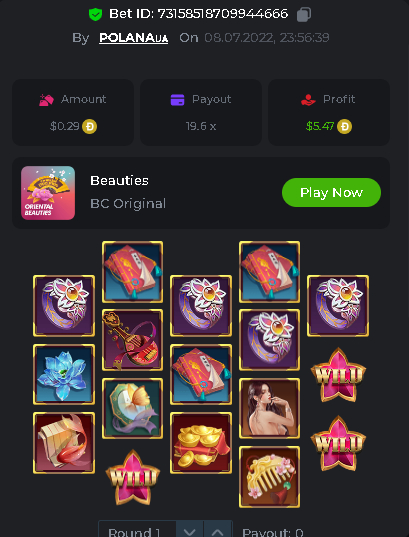Select the golden hair comb symbol
The width and height of the screenshot is (409, 537).
point(270,477)
